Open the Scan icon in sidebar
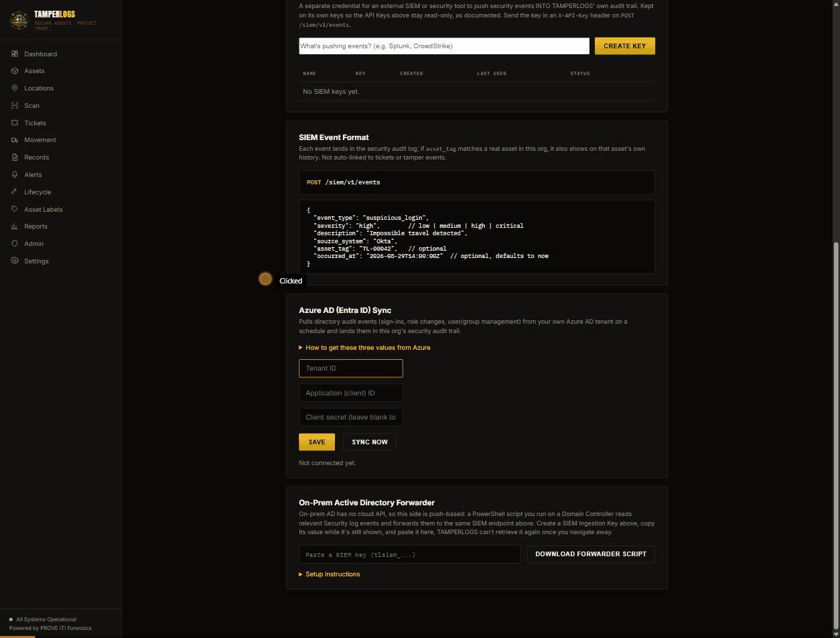840x638 pixels. pos(15,105)
